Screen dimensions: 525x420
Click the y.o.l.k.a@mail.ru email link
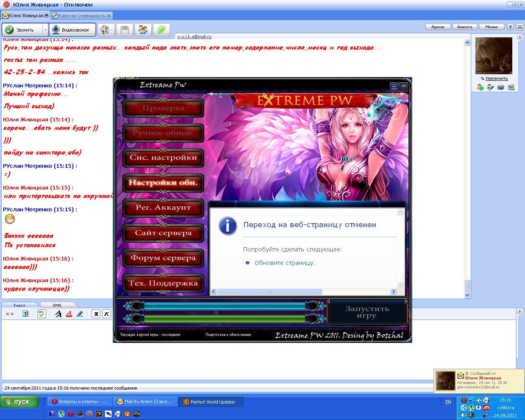[194, 37]
